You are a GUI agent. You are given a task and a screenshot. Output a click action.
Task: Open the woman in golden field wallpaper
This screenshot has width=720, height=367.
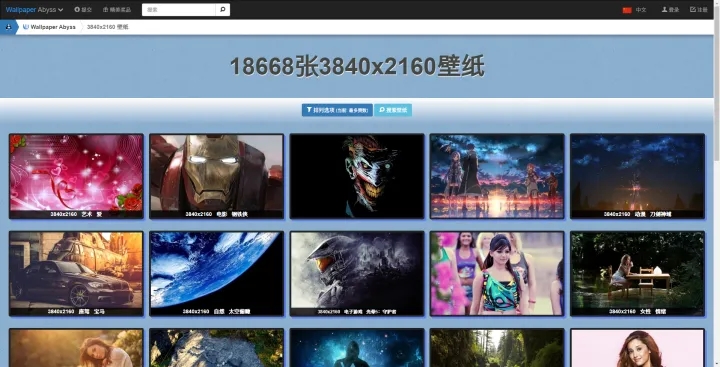tap(76, 348)
